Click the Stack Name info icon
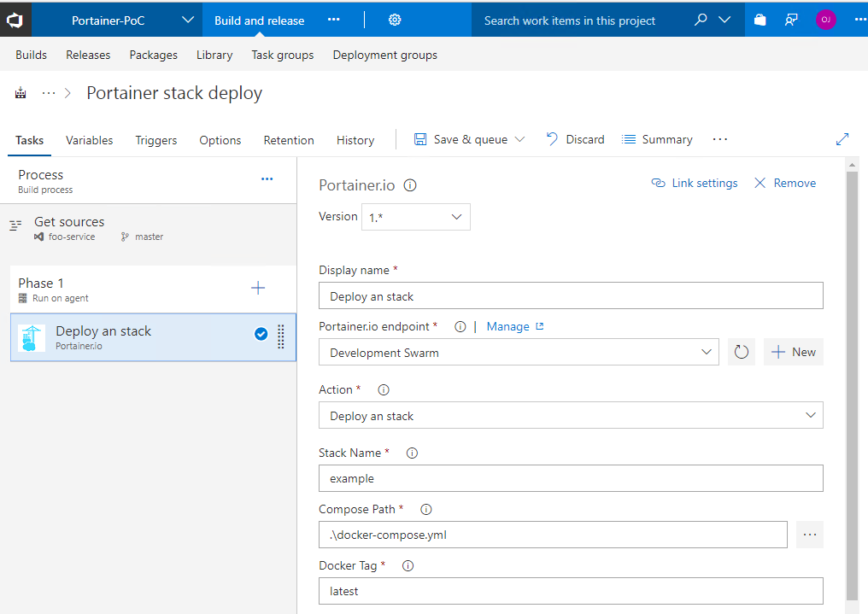868x614 pixels. point(412,453)
